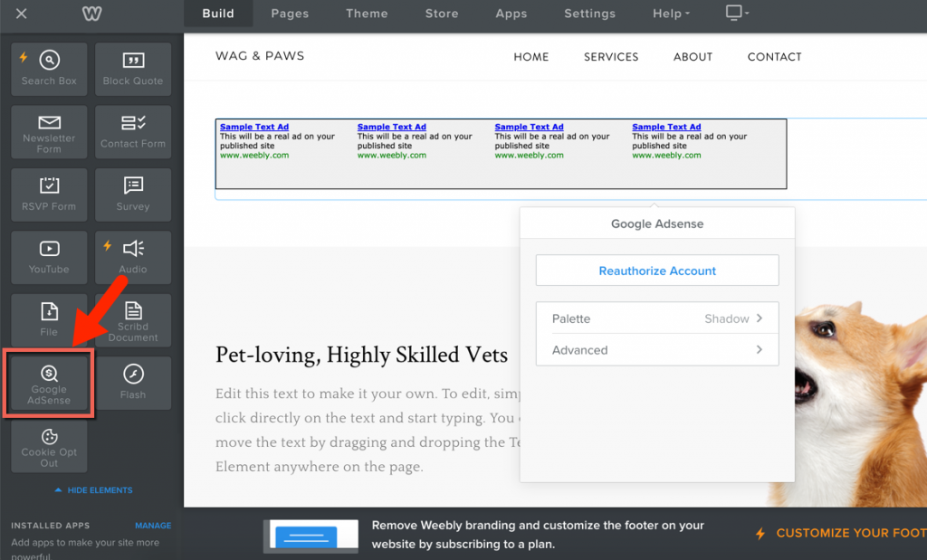Expand the Palette Shadow option
927x560 pixels.
[x=657, y=318]
